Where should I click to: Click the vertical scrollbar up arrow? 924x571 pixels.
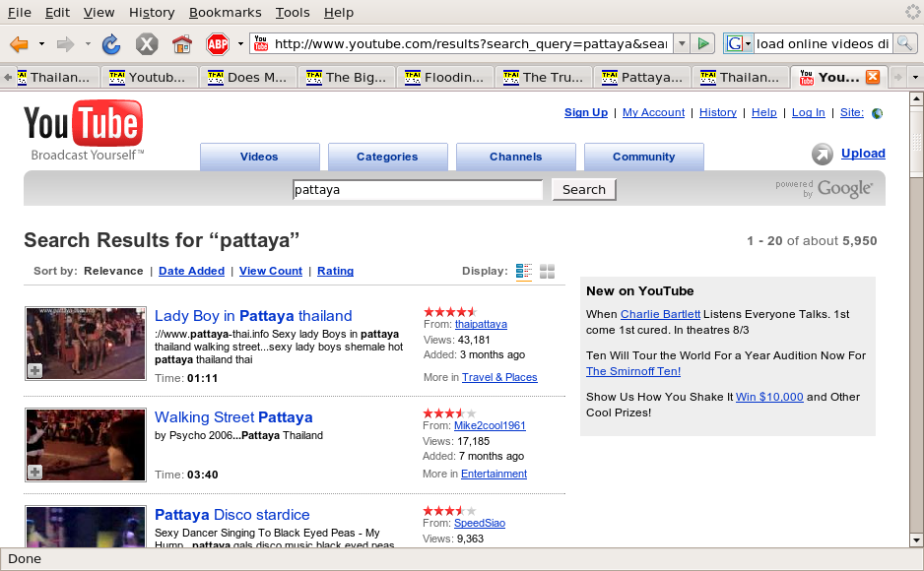916,98
